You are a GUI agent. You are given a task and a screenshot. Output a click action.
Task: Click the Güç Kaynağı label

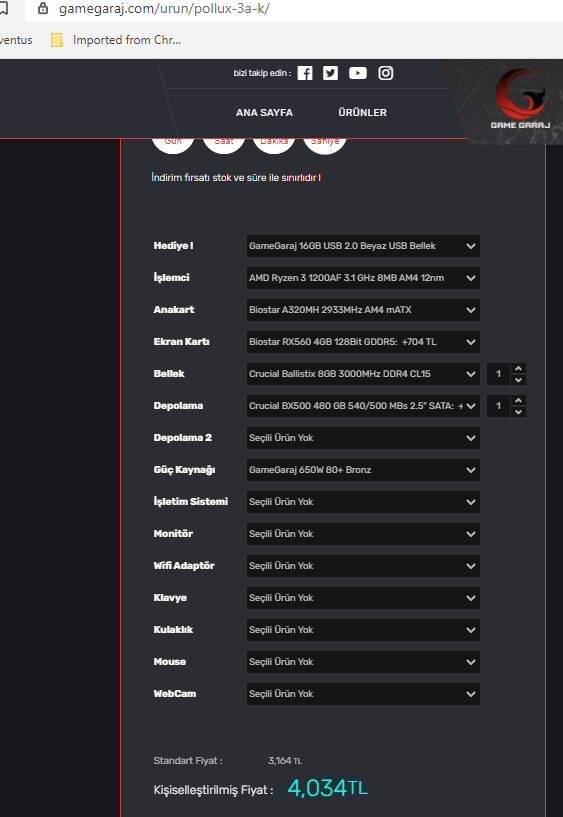point(184,470)
